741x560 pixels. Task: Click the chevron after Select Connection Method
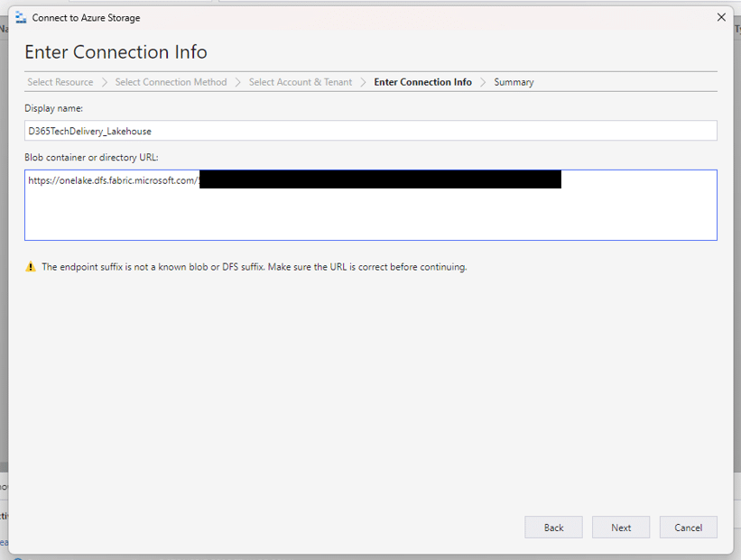coord(238,82)
